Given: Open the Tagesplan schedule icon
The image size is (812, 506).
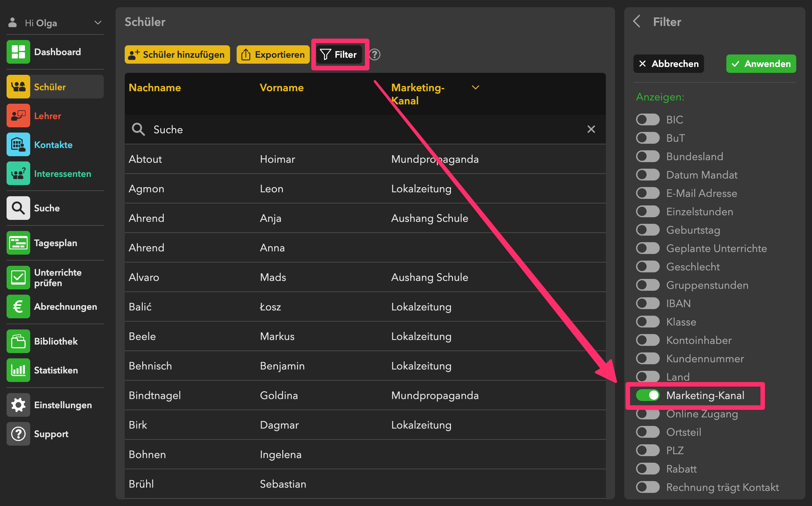Looking at the screenshot, I should (x=18, y=243).
